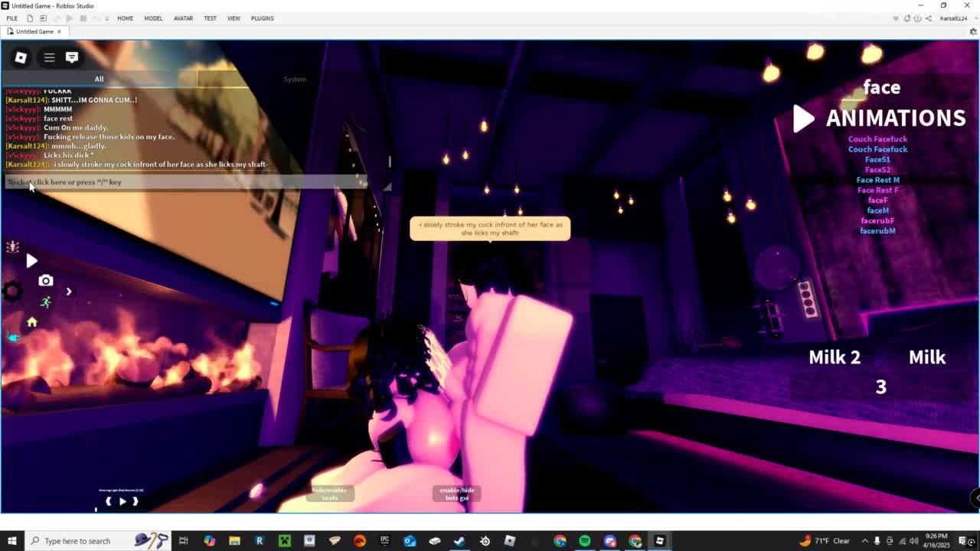
Task: Switch to the System chat tab
Action: (x=295, y=79)
